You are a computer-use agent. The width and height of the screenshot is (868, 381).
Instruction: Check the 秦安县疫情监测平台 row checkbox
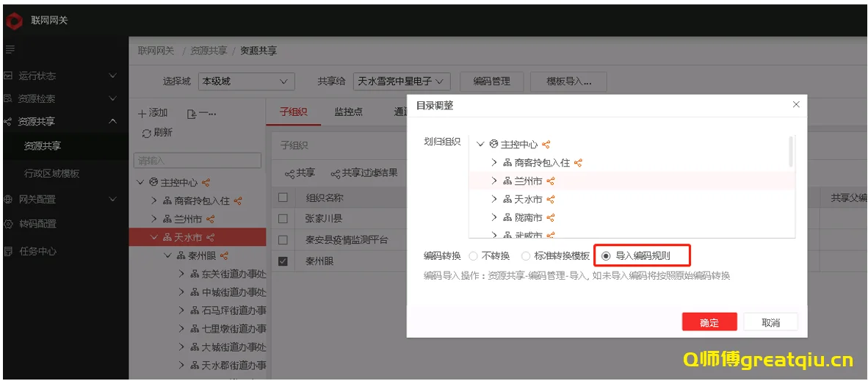[x=283, y=240]
